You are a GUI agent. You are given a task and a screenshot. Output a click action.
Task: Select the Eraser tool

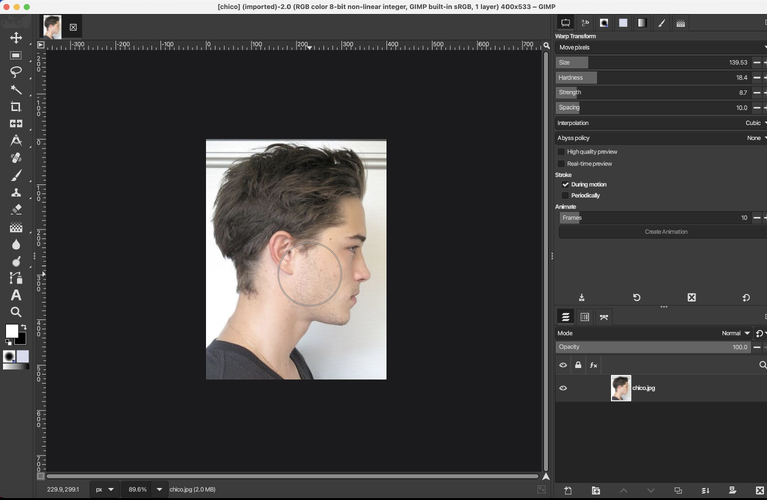[x=16, y=210]
